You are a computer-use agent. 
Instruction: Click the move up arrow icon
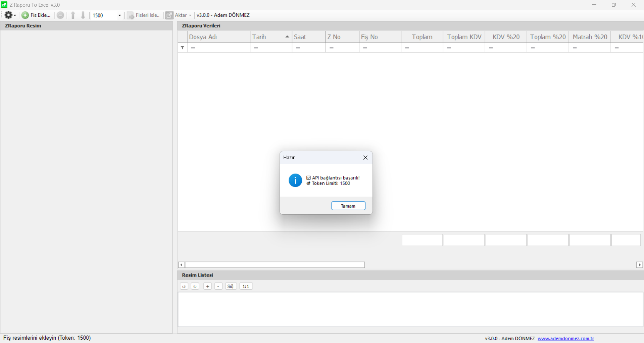pos(73,15)
